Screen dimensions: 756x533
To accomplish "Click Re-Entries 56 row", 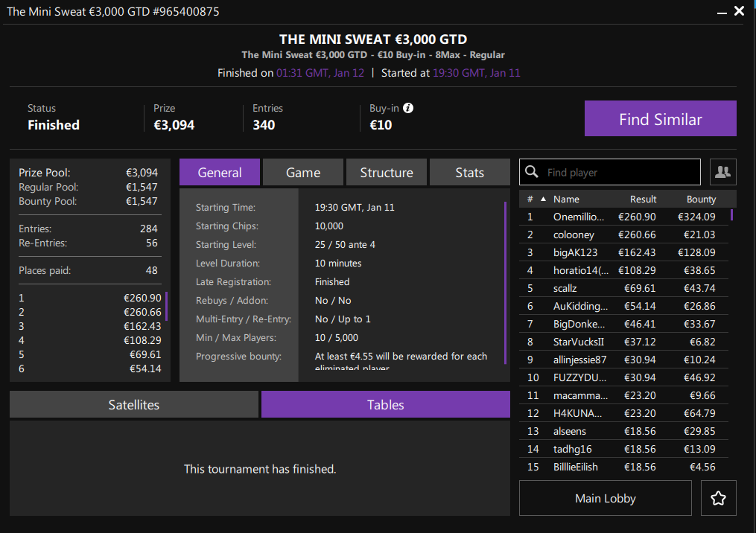I will [88, 243].
